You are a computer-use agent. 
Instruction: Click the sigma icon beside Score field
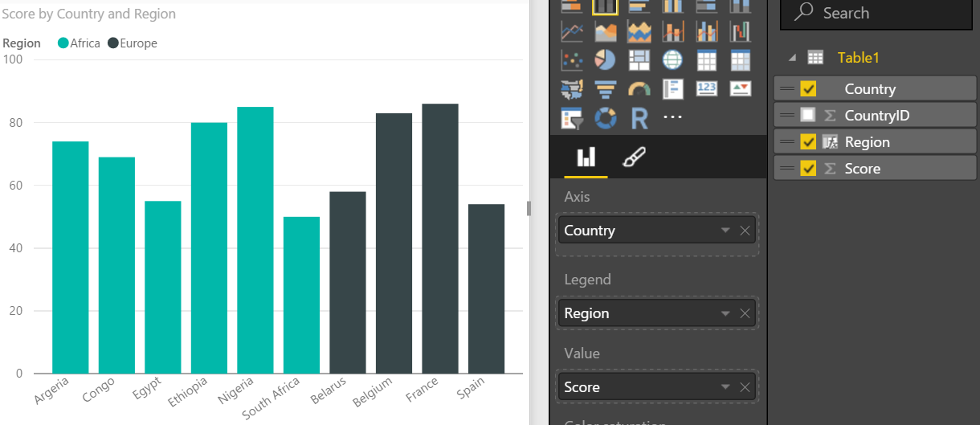click(x=831, y=169)
